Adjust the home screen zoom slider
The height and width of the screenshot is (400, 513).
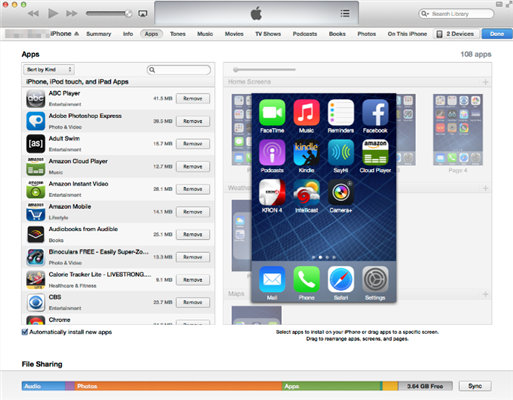point(264,70)
